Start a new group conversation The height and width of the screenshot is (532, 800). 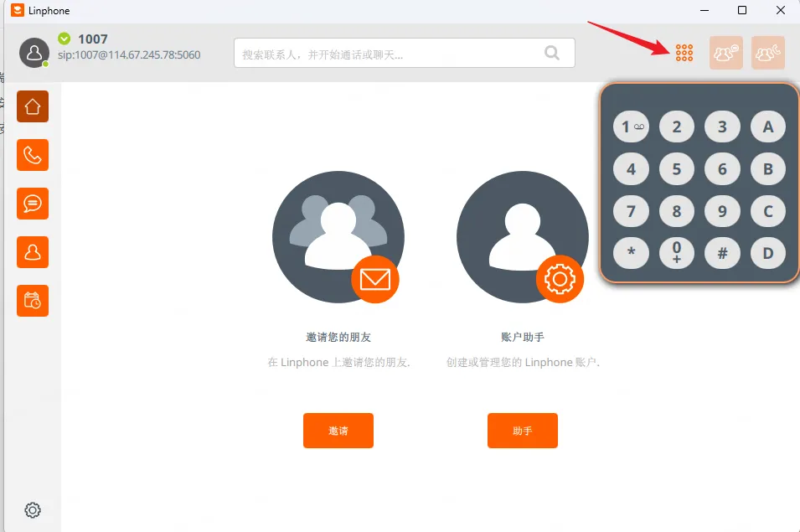[x=725, y=52]
